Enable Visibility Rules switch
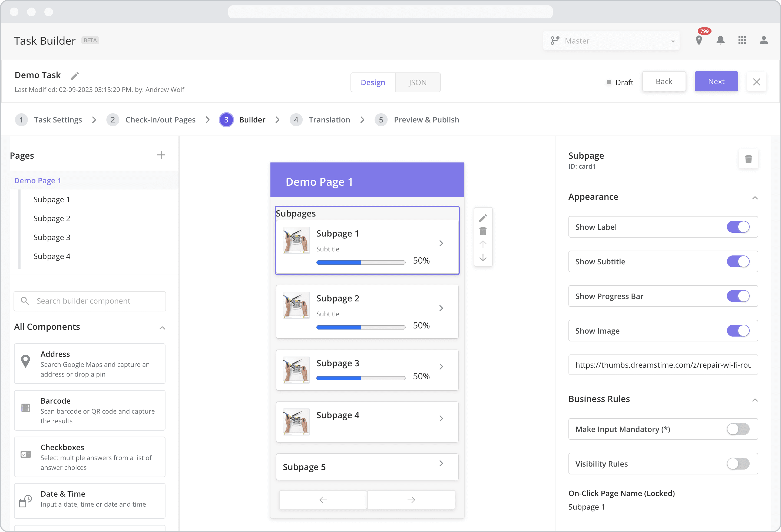 (x=738, y=464)
